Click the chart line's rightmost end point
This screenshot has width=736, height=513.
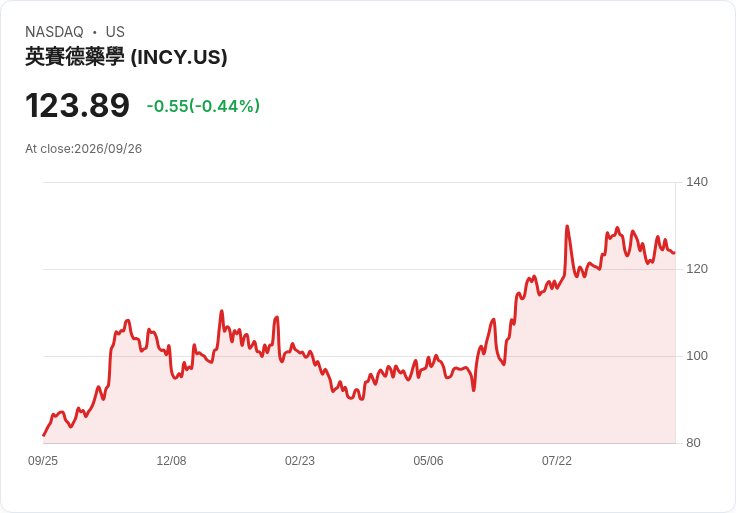(x=675, y=253)
